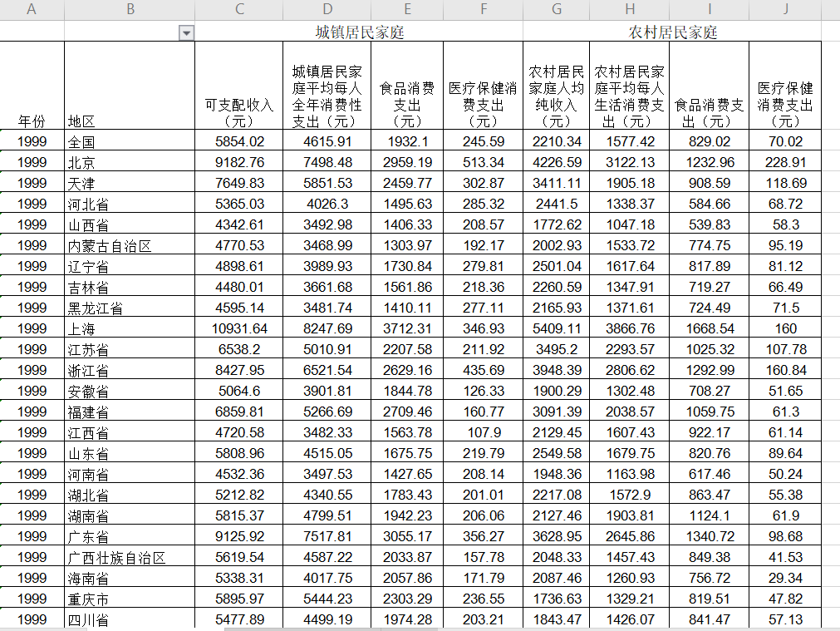Screen dimensions: 840x631
Task: Click the region cell '山西省'
Action: (130, 224)
